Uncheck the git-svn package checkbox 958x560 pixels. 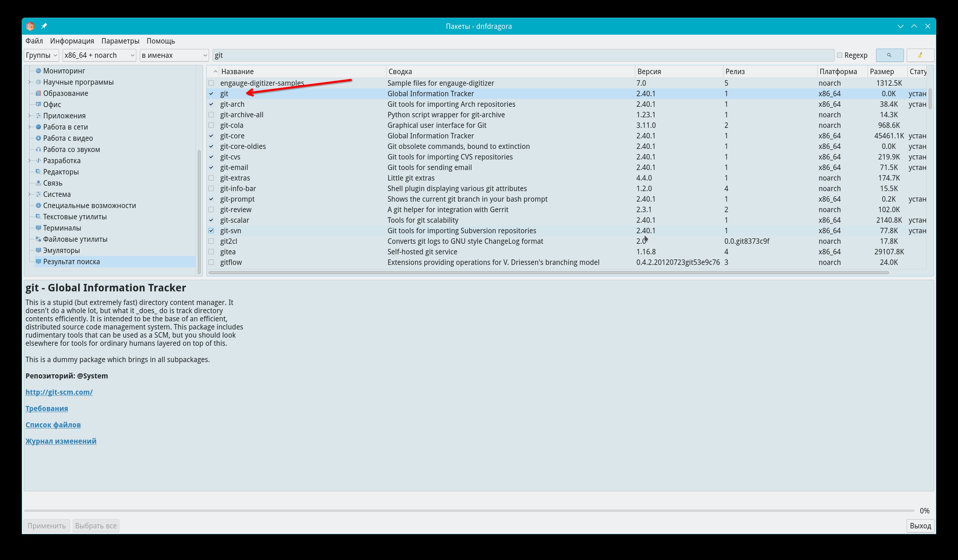211,231
